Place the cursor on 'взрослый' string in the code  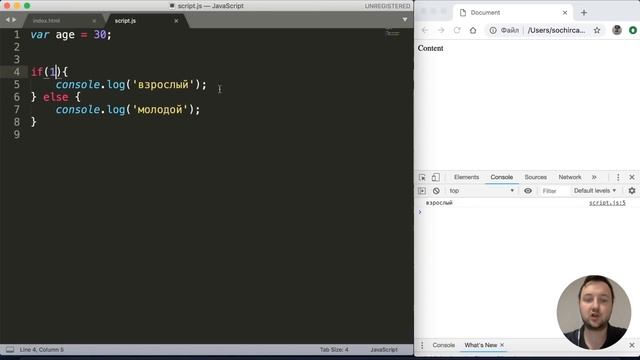162,84
